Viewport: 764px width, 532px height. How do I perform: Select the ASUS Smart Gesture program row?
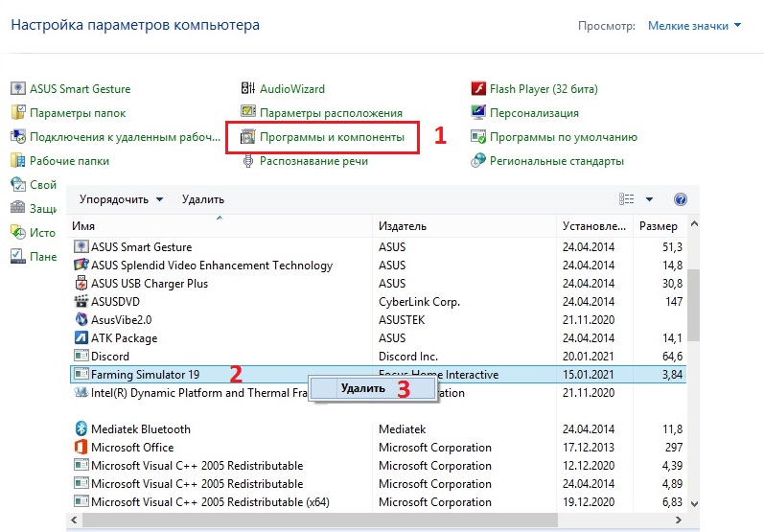[x=378, y=246]
